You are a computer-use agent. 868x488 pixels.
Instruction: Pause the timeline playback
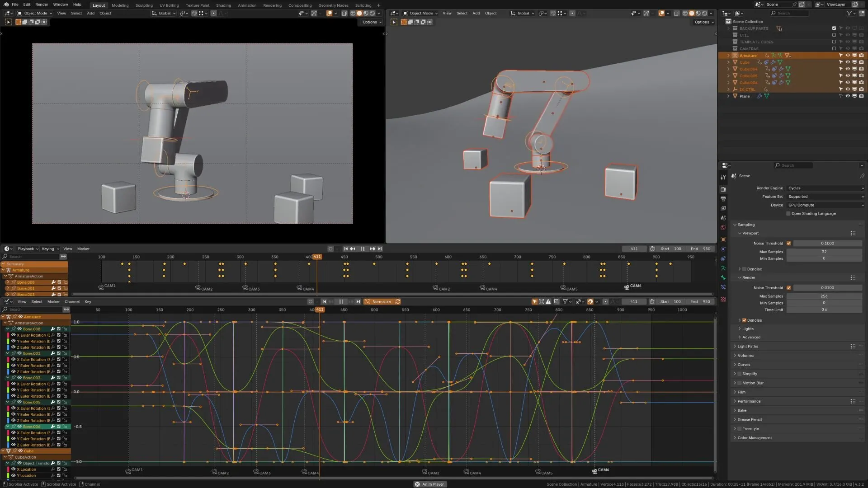click(x=363, y=249)
